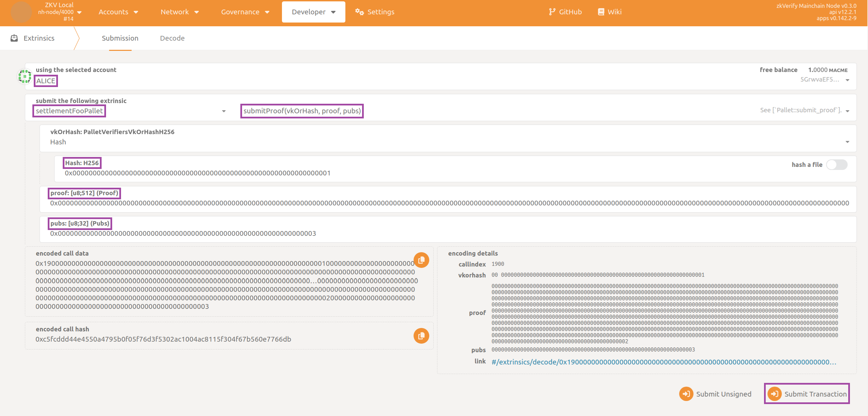Screen dimensions: 868x416
Task: Switch to the Submission tab
Action: [x=120, y=38]
